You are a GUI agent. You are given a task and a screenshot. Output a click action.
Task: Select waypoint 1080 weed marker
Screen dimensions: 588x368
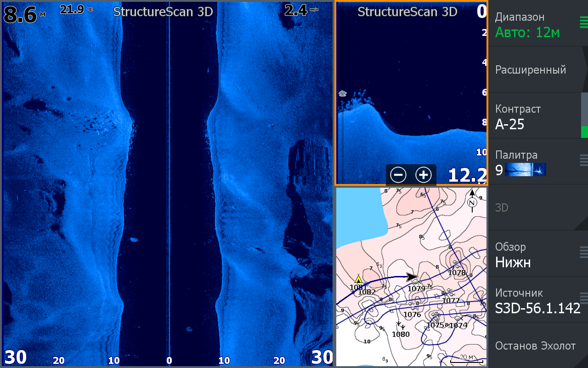400,326
